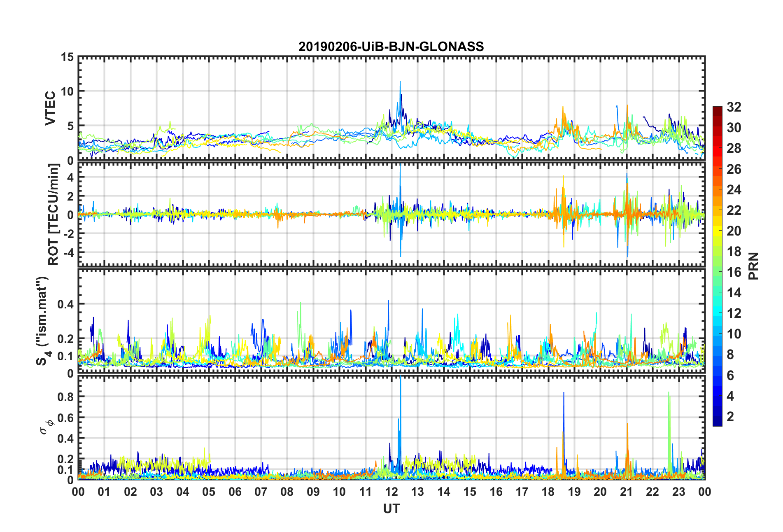This screenshot has width=783, height=532.
Task: Click the x-axis tick label 12
Action: click(x=391, y=492)
